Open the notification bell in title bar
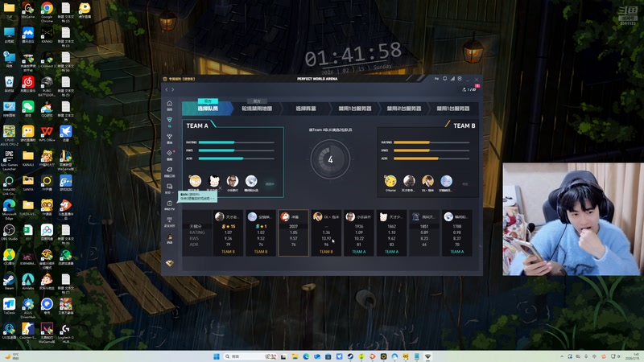Image resolution: width=644 pixels, height=362 pixels. (445, 78)
